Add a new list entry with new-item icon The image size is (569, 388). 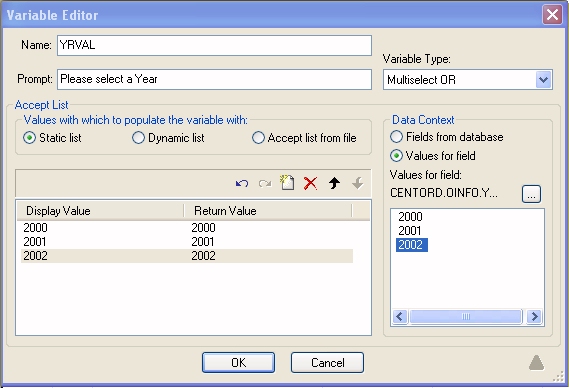pyautogui.click(x=287, y=183)
